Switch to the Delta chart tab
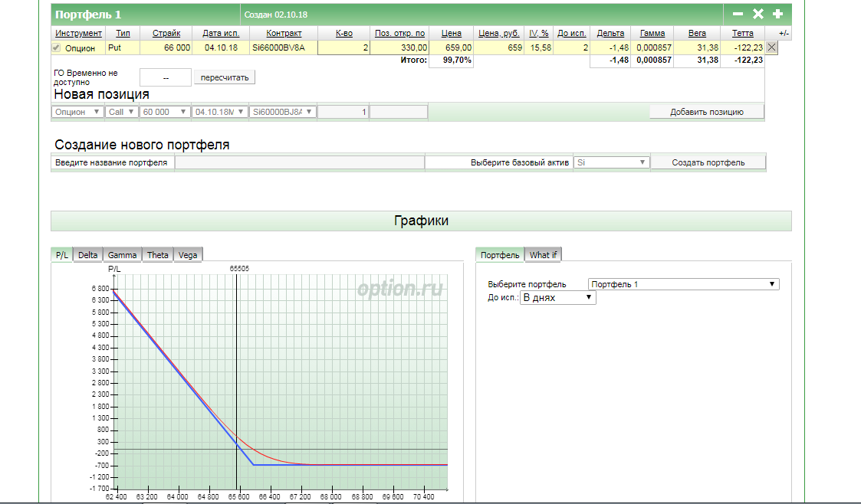Image resolution: width=861 pixels, height=504 pixels. tap(87, 255)
